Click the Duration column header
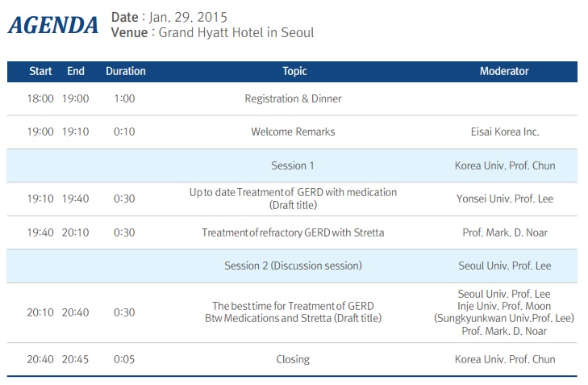The height and width of the screenshot is (385, 588). click(126, 71)
